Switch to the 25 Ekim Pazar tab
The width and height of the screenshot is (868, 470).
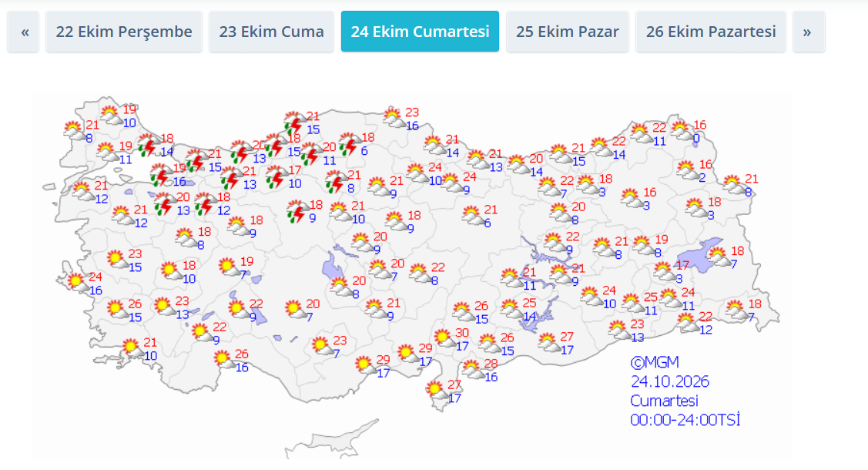pos(568,32)
